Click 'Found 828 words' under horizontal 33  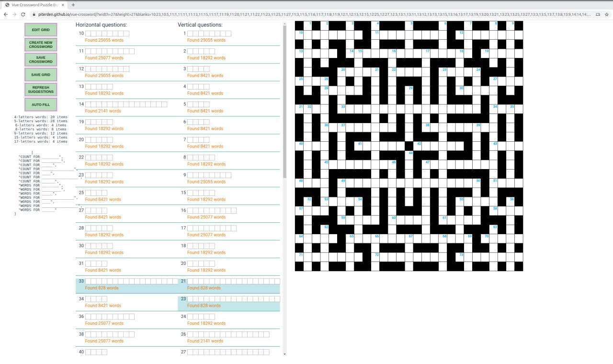click(x=102, y=288)
